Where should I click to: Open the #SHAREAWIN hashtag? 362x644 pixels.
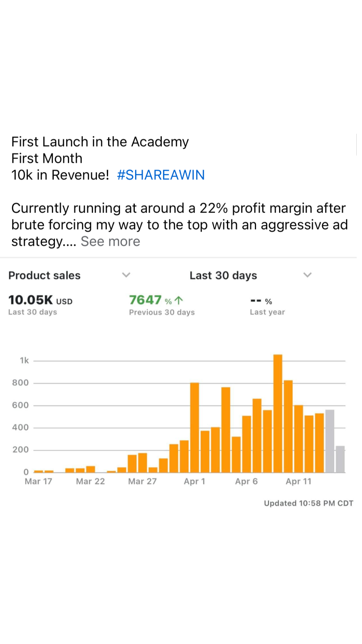161,175
